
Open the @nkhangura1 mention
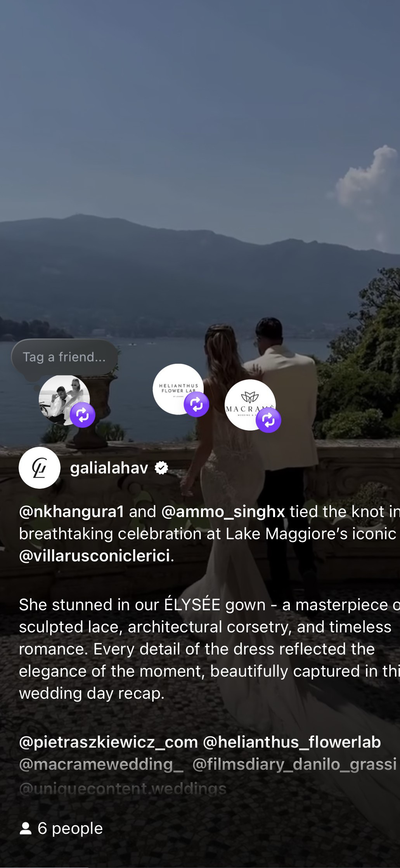click(71, 512)
